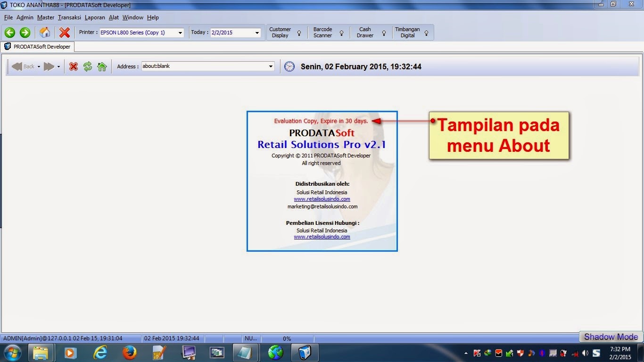Open the Help menu
Image resolution: width=644 pixels, height=362 pixels.
pos(153,17)
